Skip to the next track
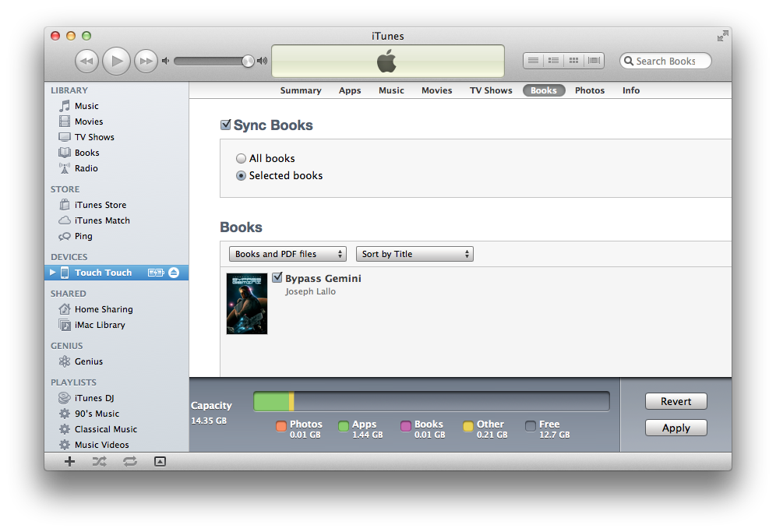 [146, 61]
